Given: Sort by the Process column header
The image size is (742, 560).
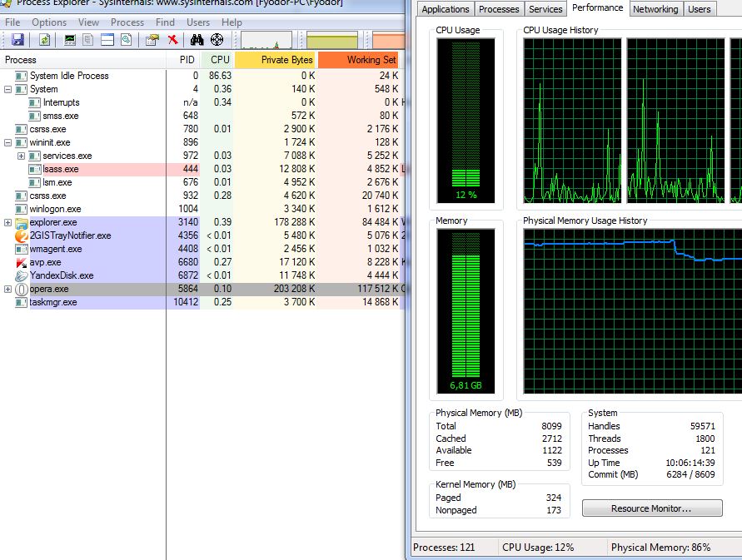Looking at the screenshot, I should pos(83,60).
